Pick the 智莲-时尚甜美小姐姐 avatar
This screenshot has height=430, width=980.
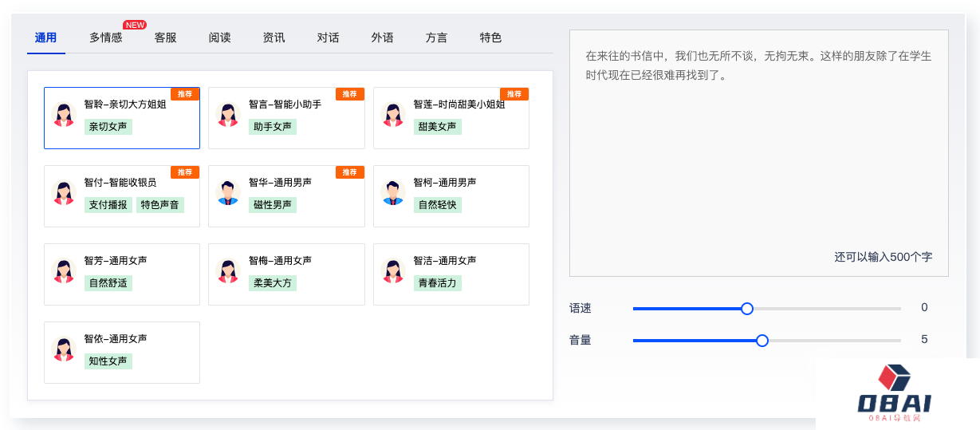392,114
